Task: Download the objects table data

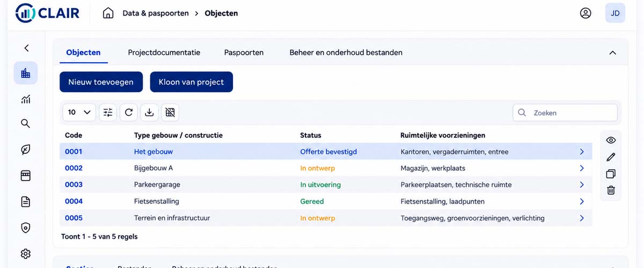Action: [x=150, y=113]
